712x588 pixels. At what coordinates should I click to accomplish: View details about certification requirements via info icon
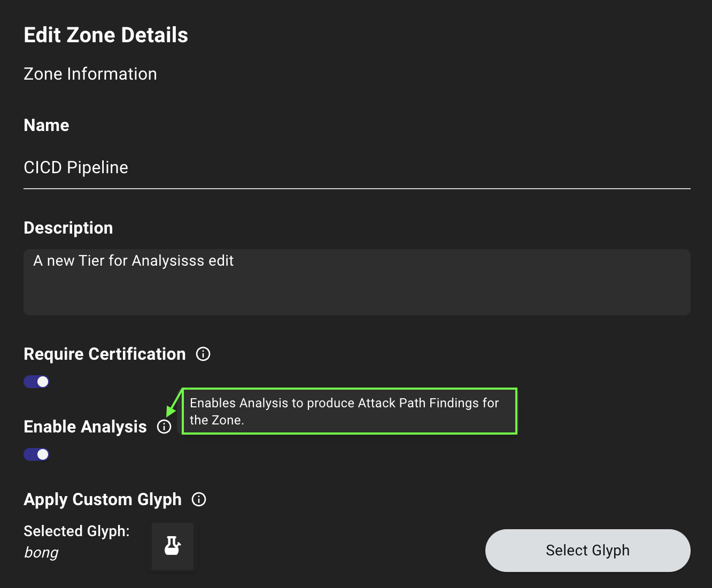click(x=203, y=354)
